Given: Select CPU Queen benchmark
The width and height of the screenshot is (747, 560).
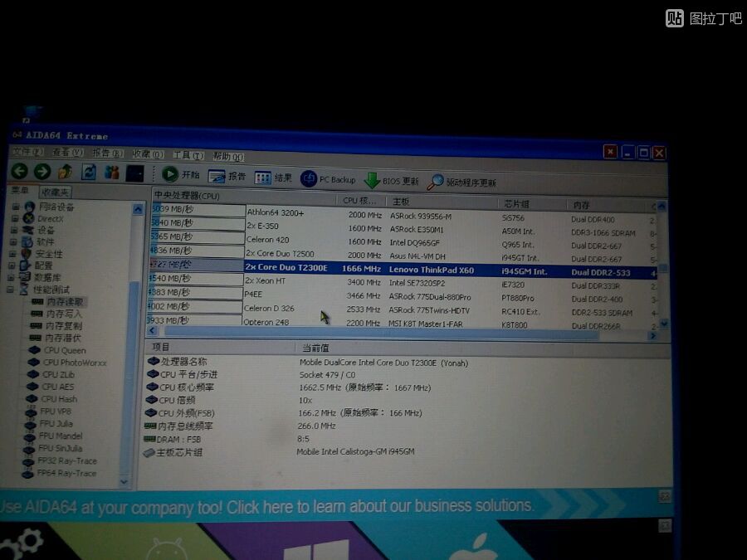Looking at the screenshot, I should (64, 350).
